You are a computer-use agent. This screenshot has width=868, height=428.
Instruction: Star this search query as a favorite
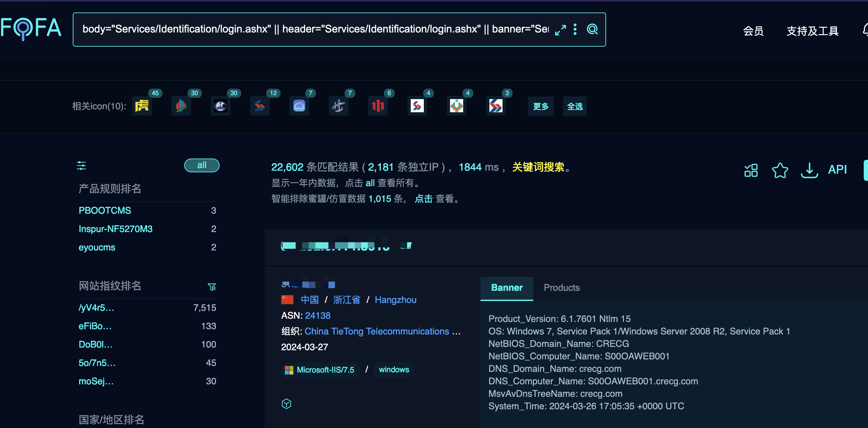[x=780, y=170]
